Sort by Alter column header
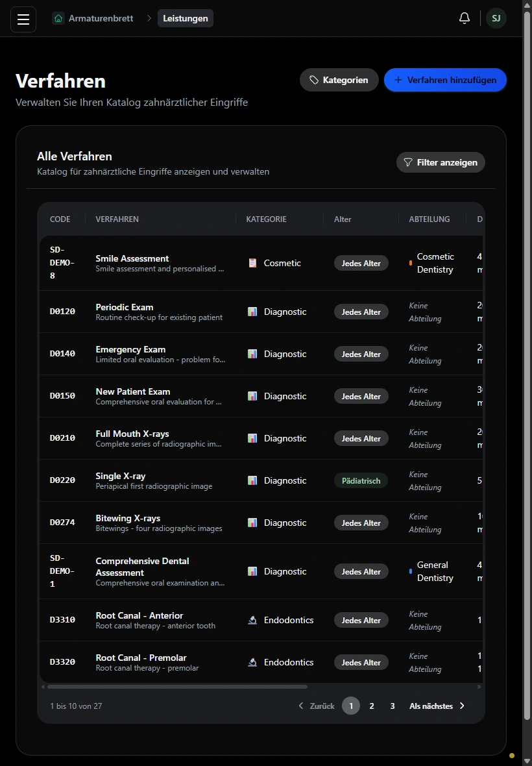532x766 pixels. tap(343, 219)
